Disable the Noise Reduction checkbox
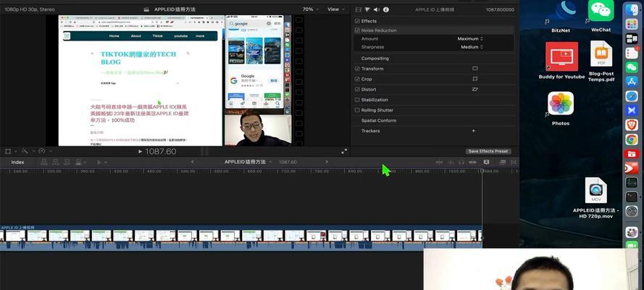This screenshot has width=644, height=290. [x=357, y=30]
